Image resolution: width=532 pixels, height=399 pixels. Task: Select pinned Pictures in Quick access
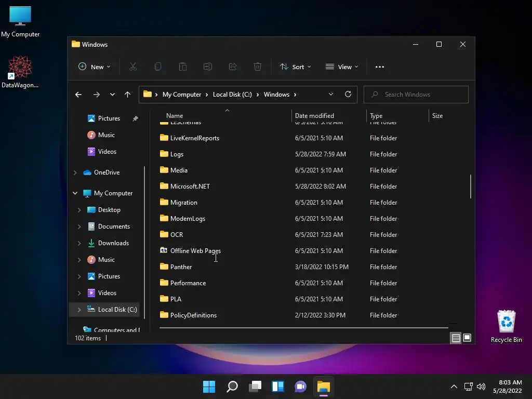click(109, 118)
